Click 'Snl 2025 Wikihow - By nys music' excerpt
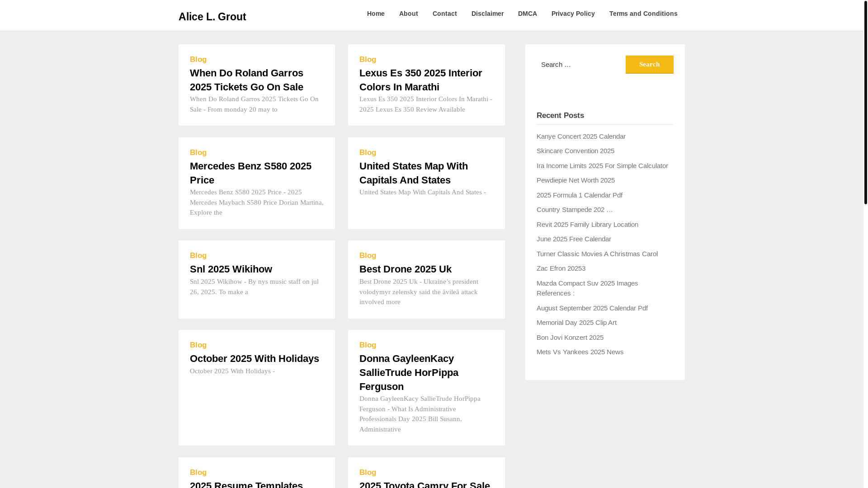This screenshot has height=488, width=868. 254,287
